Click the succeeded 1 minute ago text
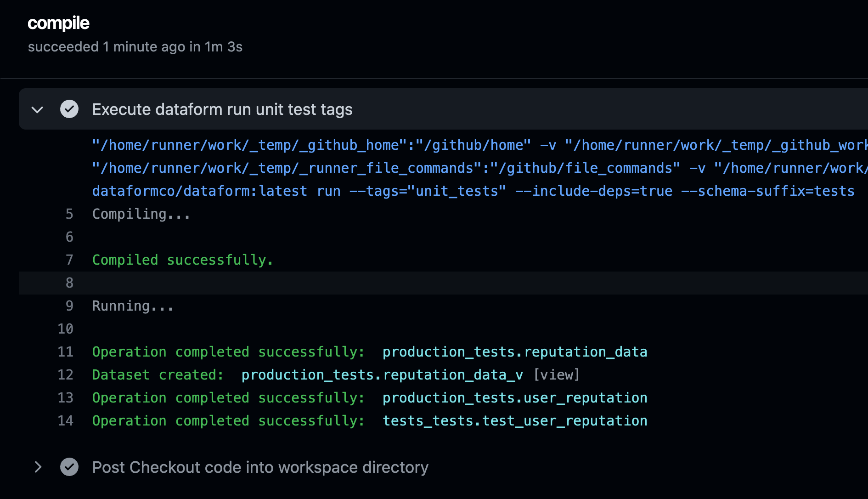868x499 pixels. (135, 46)
